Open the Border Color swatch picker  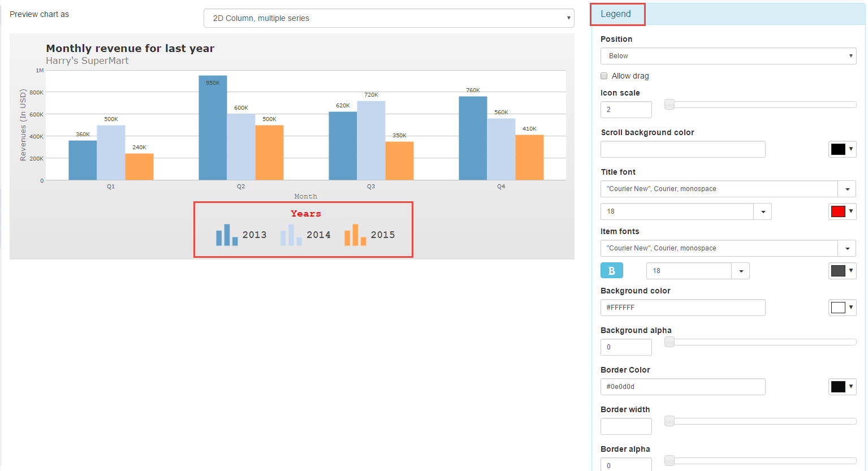click(842, 387)
